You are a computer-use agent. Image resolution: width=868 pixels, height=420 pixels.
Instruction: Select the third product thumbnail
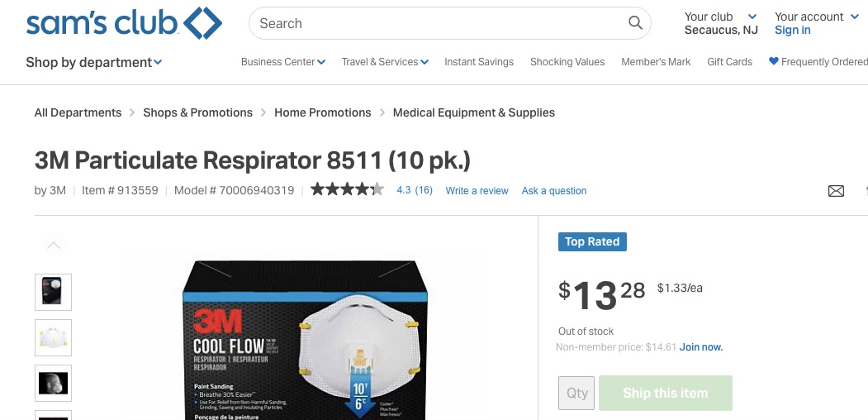[x=54, y=383]
